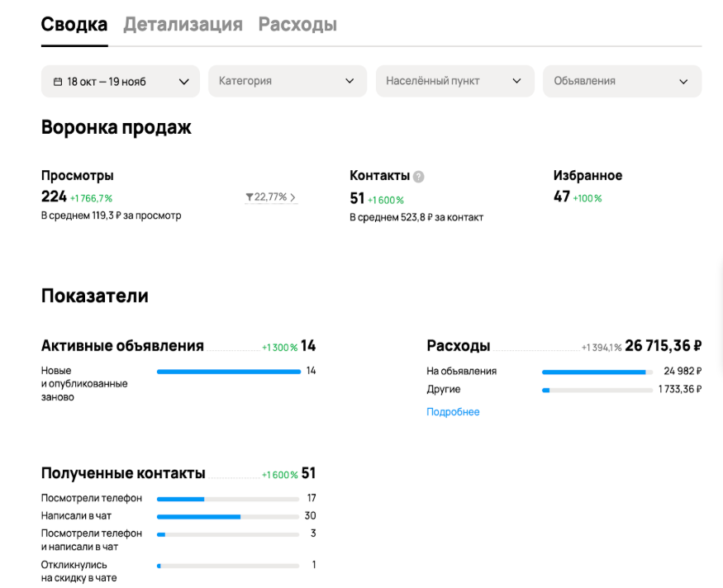Viewport: 723px width, 588px height.
Task: Open the Детализация tab
Action: (x=183, y=25)
